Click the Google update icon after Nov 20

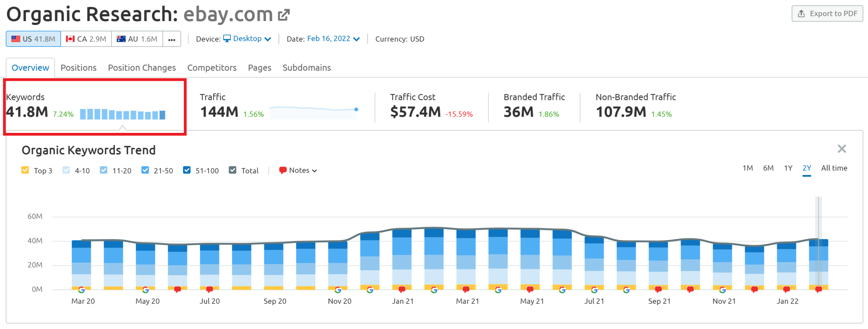370,290
